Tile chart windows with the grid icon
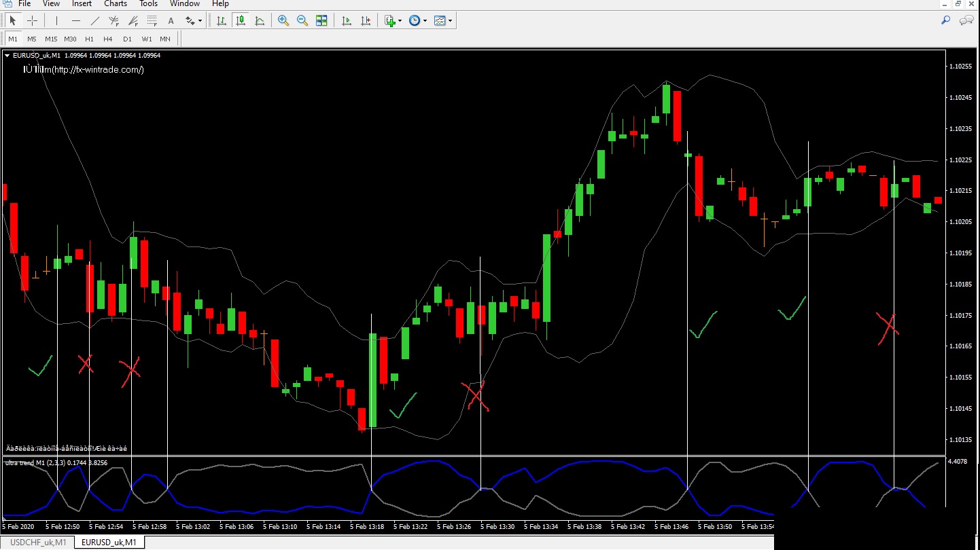 (x=321, y=20)
